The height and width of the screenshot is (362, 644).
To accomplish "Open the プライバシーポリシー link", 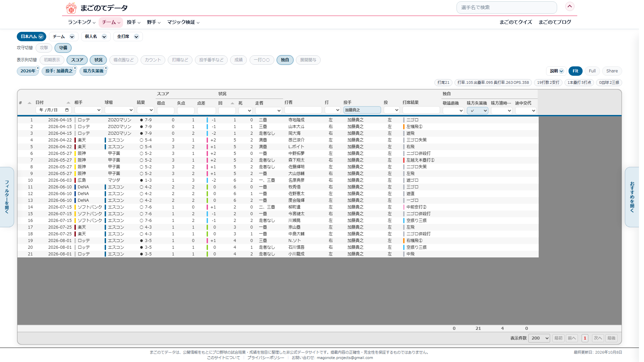I will coord(266,358).
